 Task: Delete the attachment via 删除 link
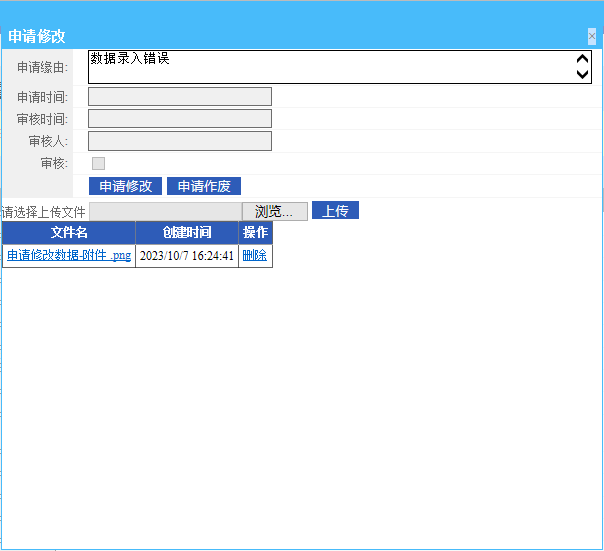[255, 256]
